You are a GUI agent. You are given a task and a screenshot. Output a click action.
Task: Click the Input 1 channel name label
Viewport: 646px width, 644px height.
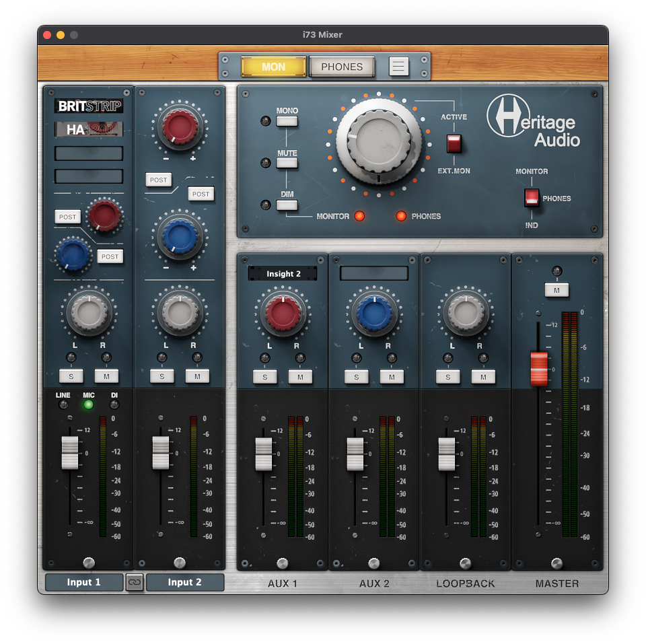pos(84,582)
